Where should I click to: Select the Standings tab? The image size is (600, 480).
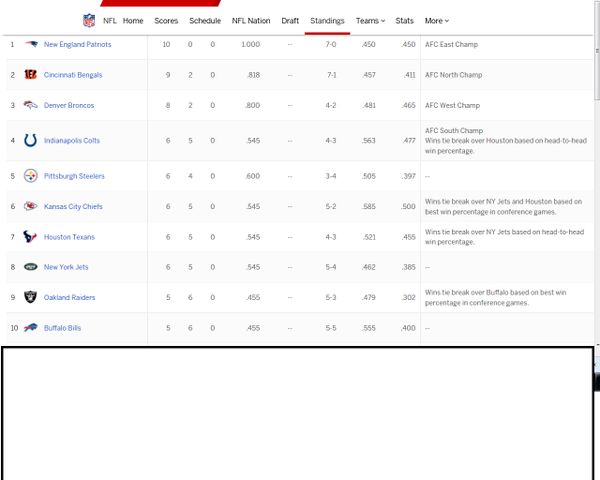(327, 21)
